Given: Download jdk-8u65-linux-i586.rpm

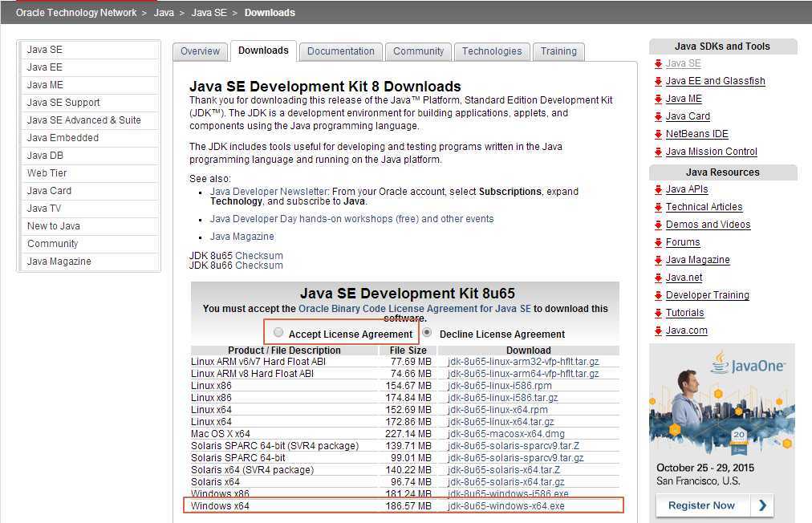Looking at the screenshot, I should coord(500,386).
